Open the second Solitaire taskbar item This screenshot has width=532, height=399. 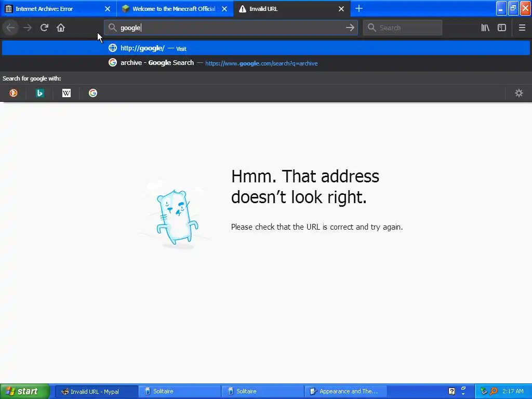262,392
